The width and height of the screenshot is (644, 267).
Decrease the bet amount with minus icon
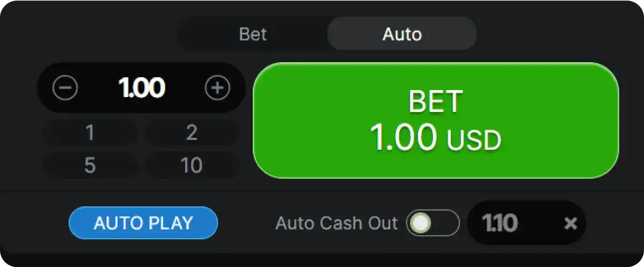pyautogui.click(x=65, y=88)
